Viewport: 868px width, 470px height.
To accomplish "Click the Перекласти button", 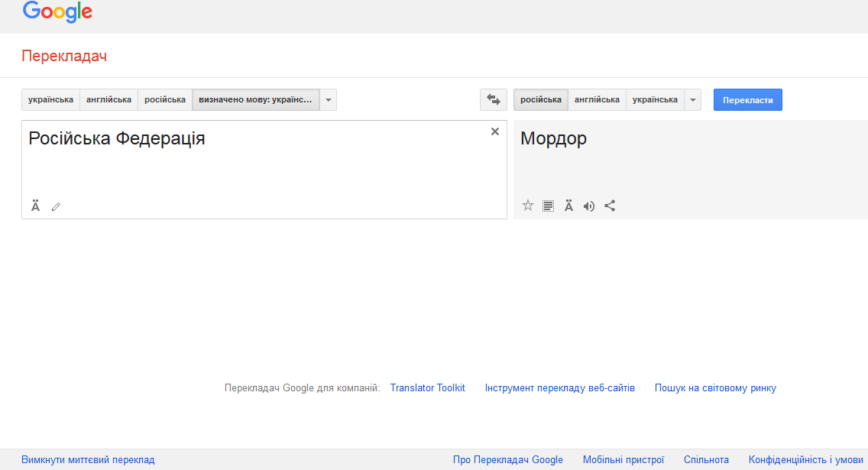I will [748, 99].
